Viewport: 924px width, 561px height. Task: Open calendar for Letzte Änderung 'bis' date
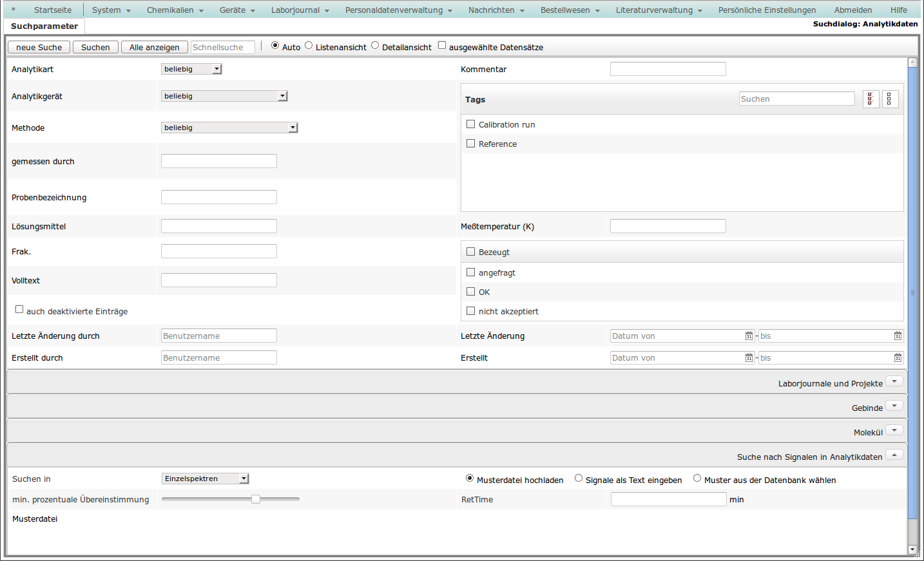(898, 336)
